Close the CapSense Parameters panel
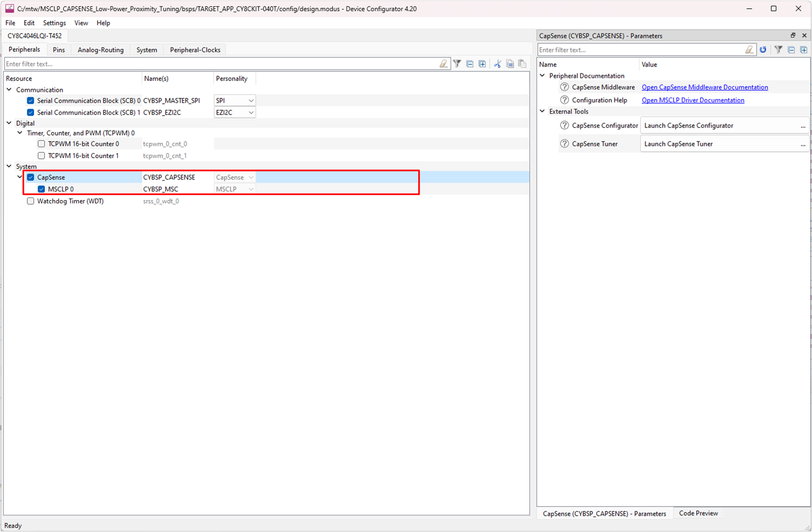This screenshot has width=812, height=532. coord(804,36)
